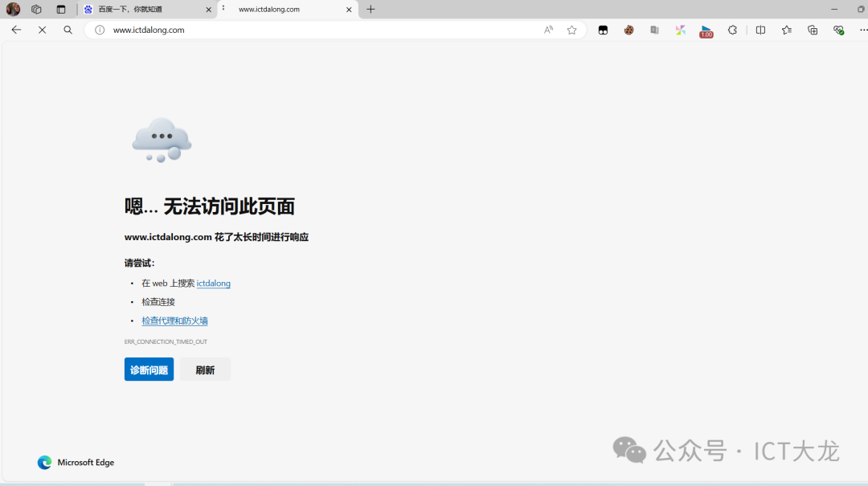
Task: Click the 诊断问题 button
Action: (x=149, y=370)
